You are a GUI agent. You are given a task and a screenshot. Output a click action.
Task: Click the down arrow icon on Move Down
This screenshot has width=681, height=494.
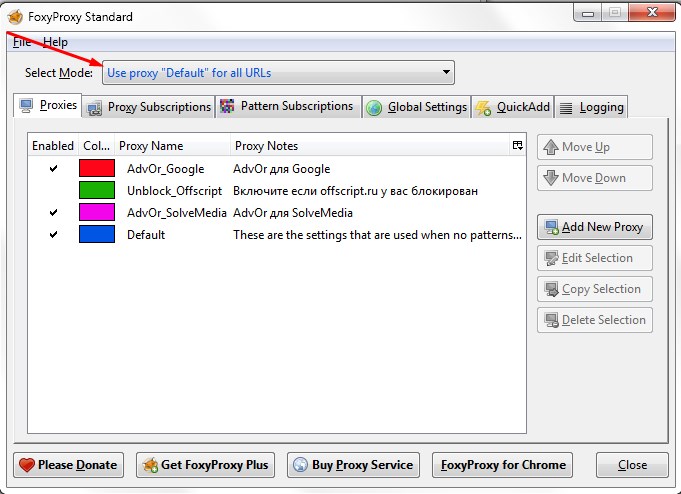(x=551, y=178)
